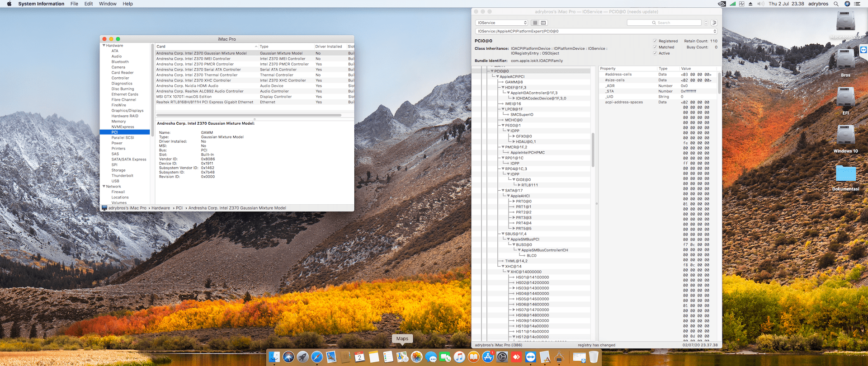
Task: Select the RTL8111 tree entry
Action: pyautogui.click(x=529, y=185)
